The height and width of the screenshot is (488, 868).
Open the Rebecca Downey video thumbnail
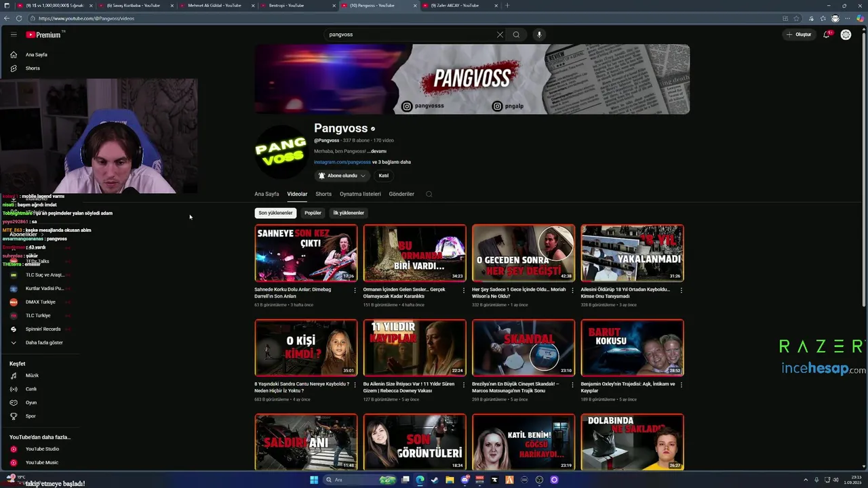[414, 348]
